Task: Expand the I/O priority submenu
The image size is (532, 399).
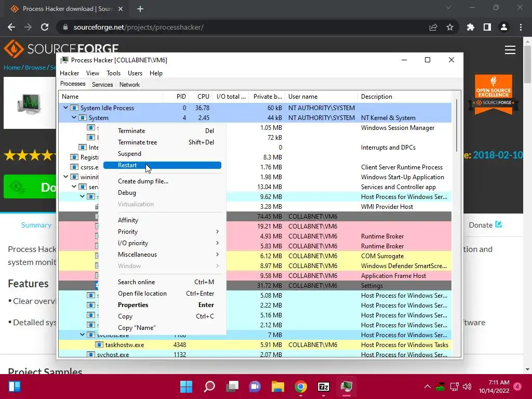Action: point(162,243)
